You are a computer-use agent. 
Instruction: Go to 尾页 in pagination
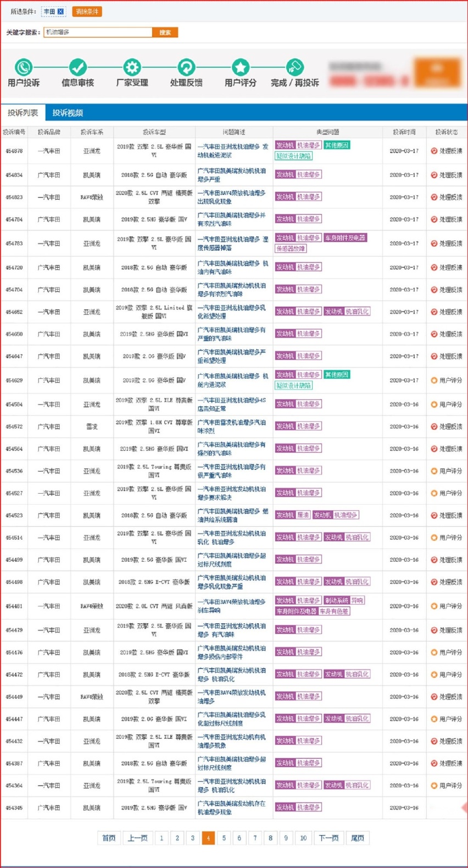coord(358,838)
